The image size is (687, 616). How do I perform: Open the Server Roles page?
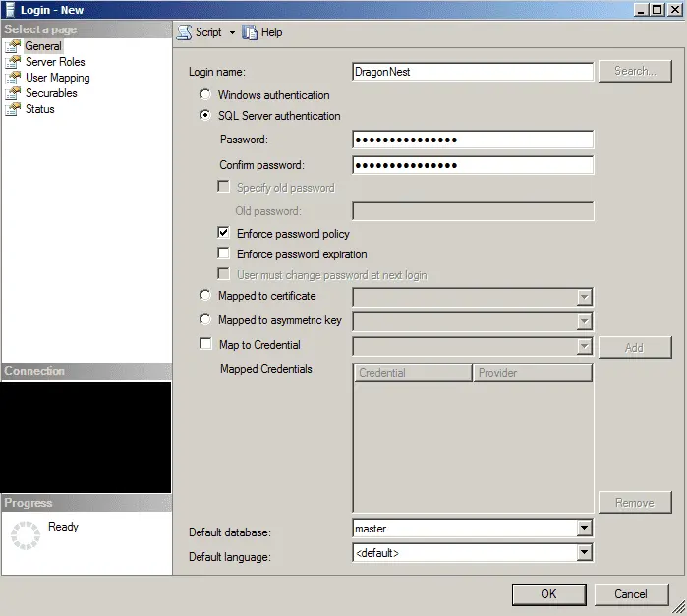click(x=55, y=62)
